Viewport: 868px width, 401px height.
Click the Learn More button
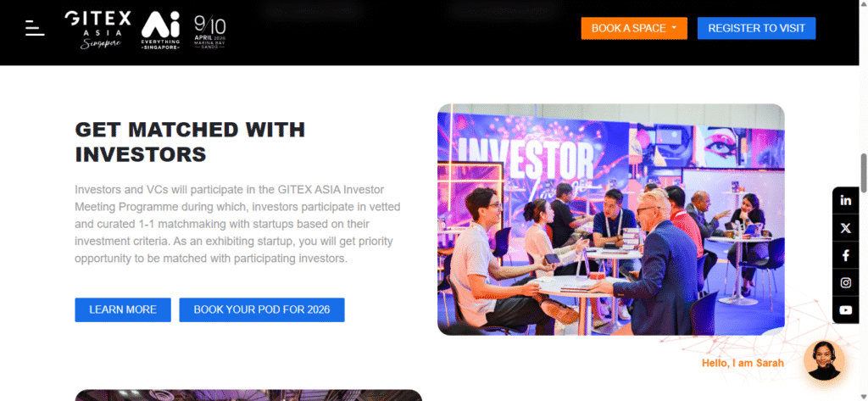[123, 309]
